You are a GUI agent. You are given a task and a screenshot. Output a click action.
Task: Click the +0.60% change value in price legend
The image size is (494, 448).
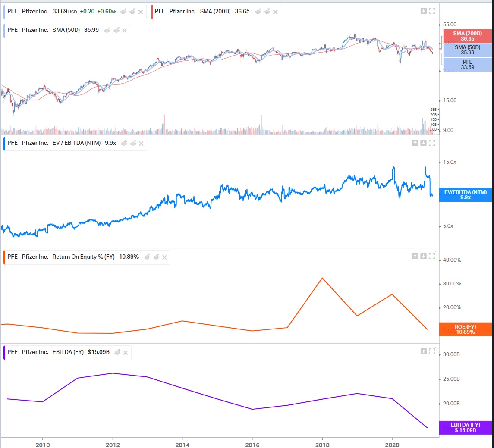click(107, 12)
